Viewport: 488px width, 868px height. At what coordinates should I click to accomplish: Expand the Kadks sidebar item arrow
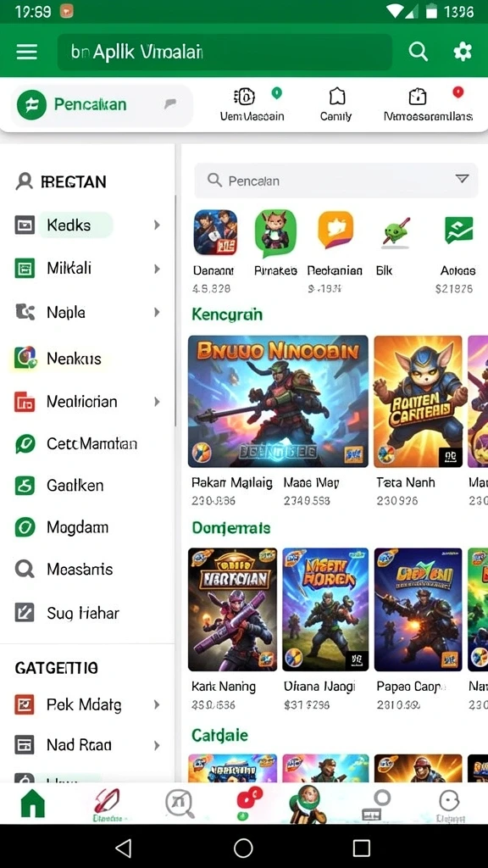coord(157,225)
